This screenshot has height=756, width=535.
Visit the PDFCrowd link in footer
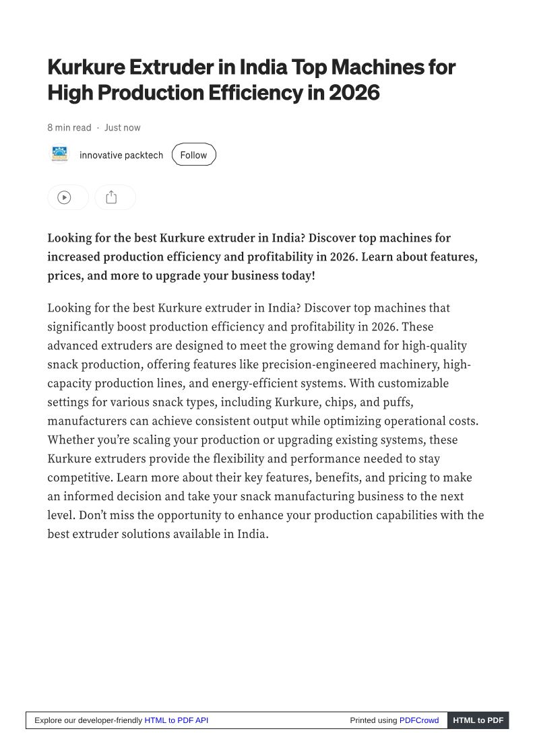tap(418, 720)
